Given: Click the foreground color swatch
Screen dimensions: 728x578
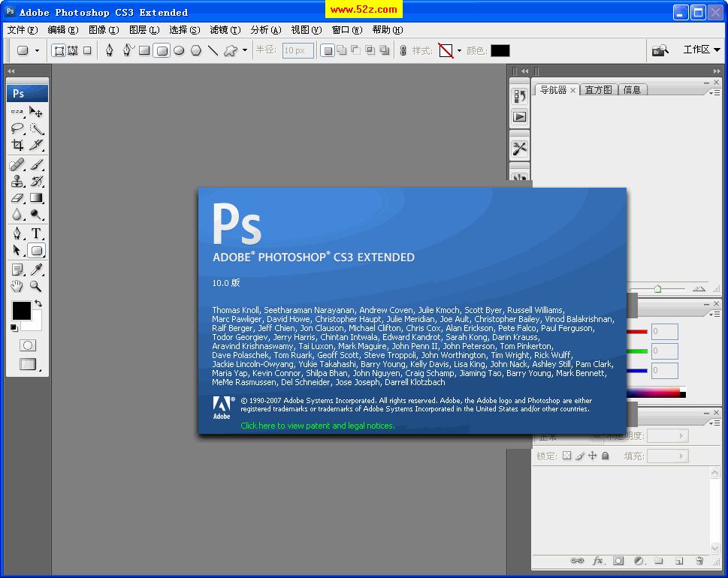Looking at the screenshot, I should click(21, 310).
